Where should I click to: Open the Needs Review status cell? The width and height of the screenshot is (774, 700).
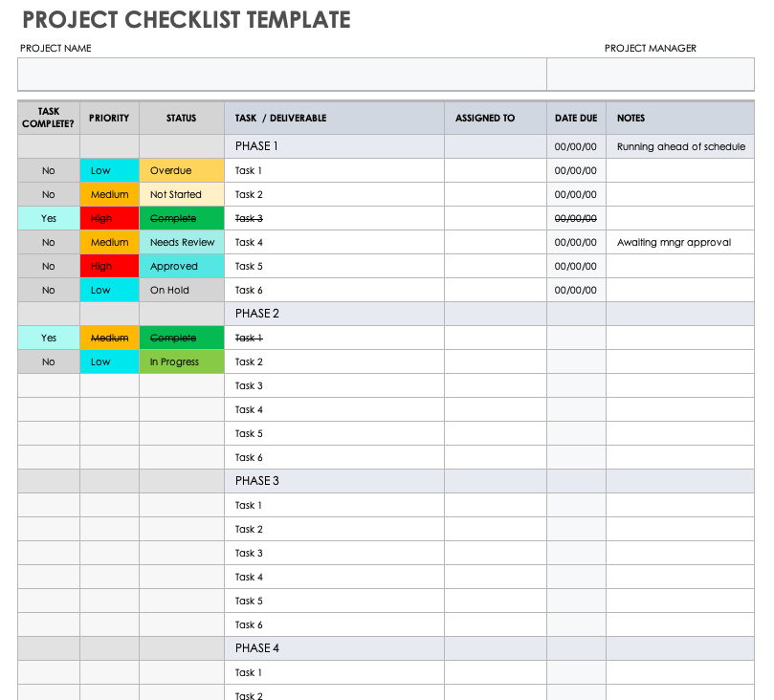181,243
